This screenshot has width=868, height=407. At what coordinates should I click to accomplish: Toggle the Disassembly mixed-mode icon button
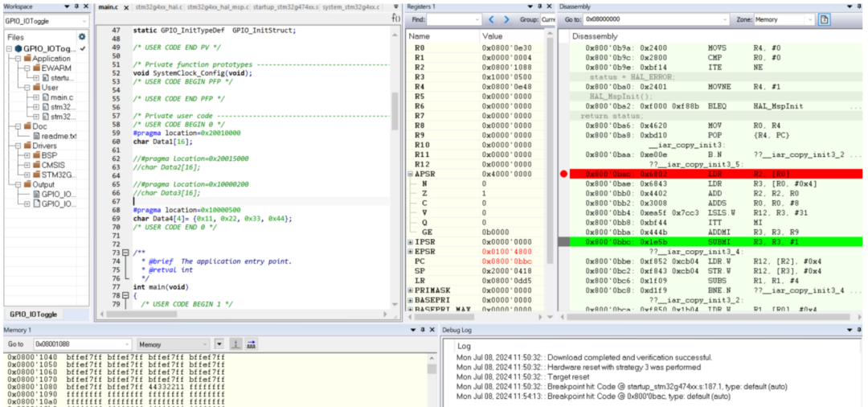tap(825, 19)
